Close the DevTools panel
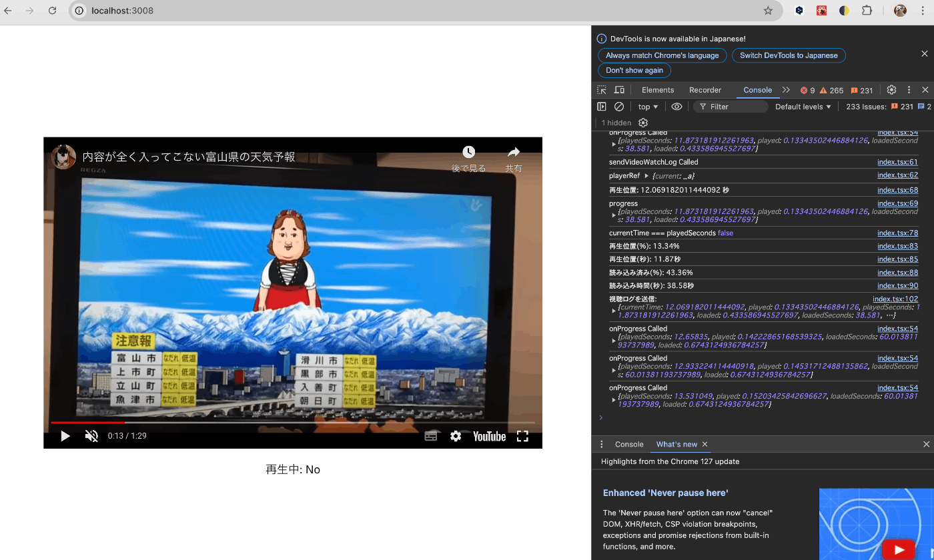Viewport: 934px width, 560px height. tap(925, 90)
